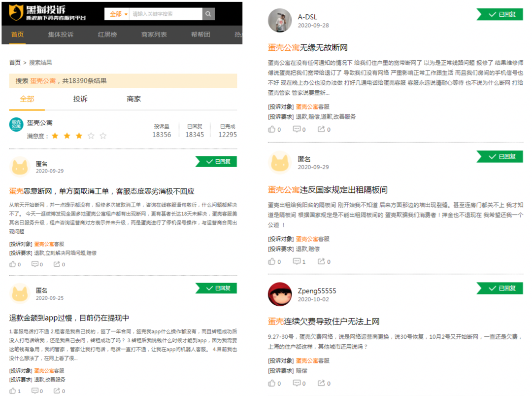532x396 pixels.
Task: Click the search magnifier icon
Action: click(208, 14)
